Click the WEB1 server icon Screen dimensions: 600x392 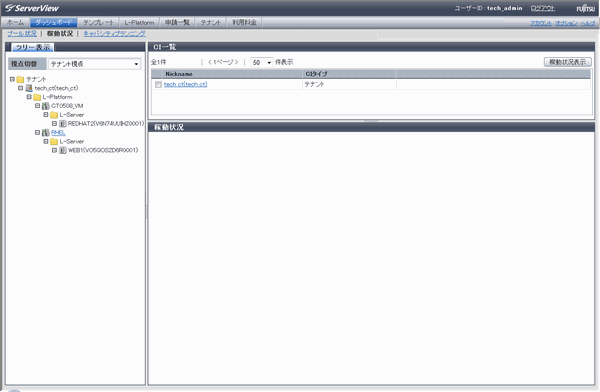[x=62, y=150]
